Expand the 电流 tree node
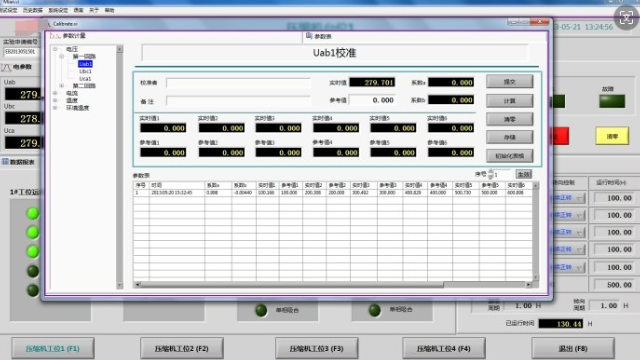 point(55,93)
